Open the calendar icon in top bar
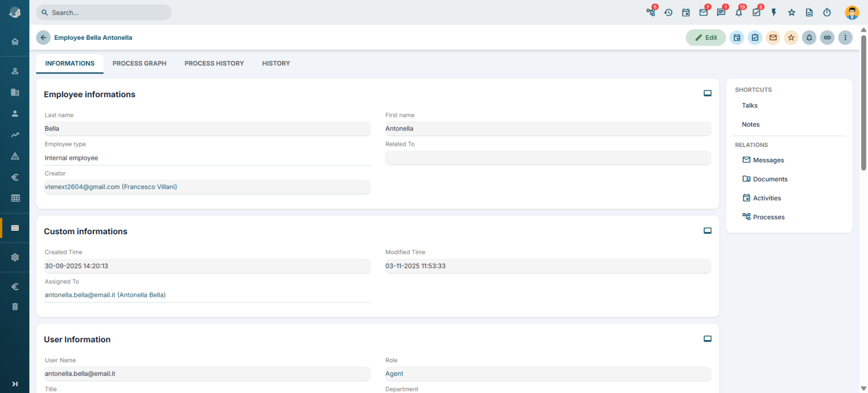The image size is (868, 393). (686, 12)
